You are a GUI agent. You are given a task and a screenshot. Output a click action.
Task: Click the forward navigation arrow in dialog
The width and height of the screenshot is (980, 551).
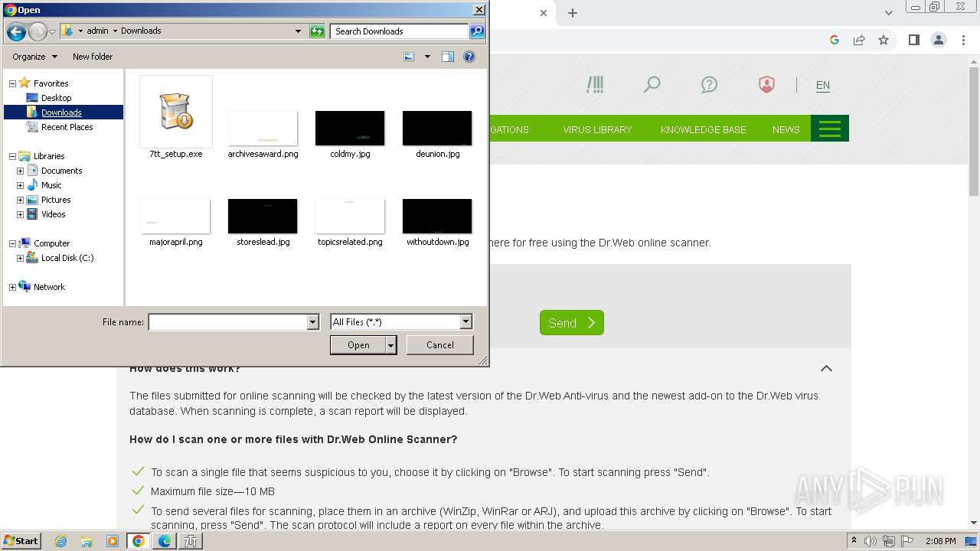click(38, 31)
